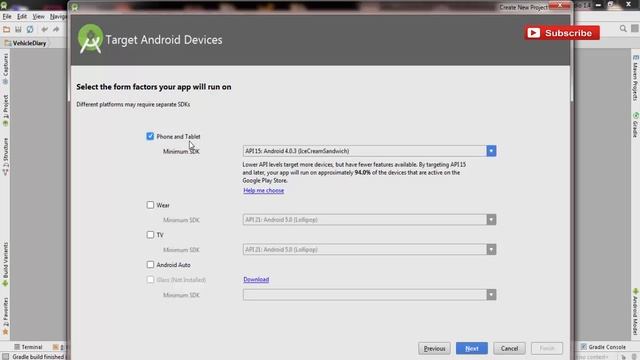
Task: Open the File menu
Action: pos(7,17)
